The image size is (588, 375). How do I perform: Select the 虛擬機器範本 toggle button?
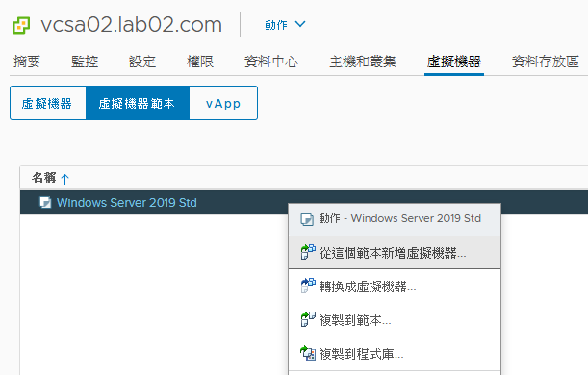138,103
